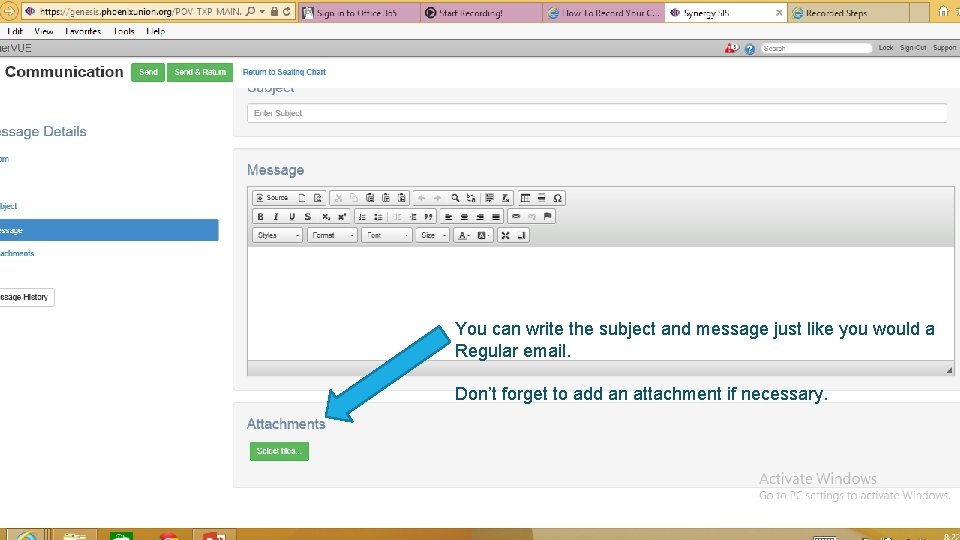Click the Remove Format icon
Viewport: 960px width, 540px height.
[506, 198]
